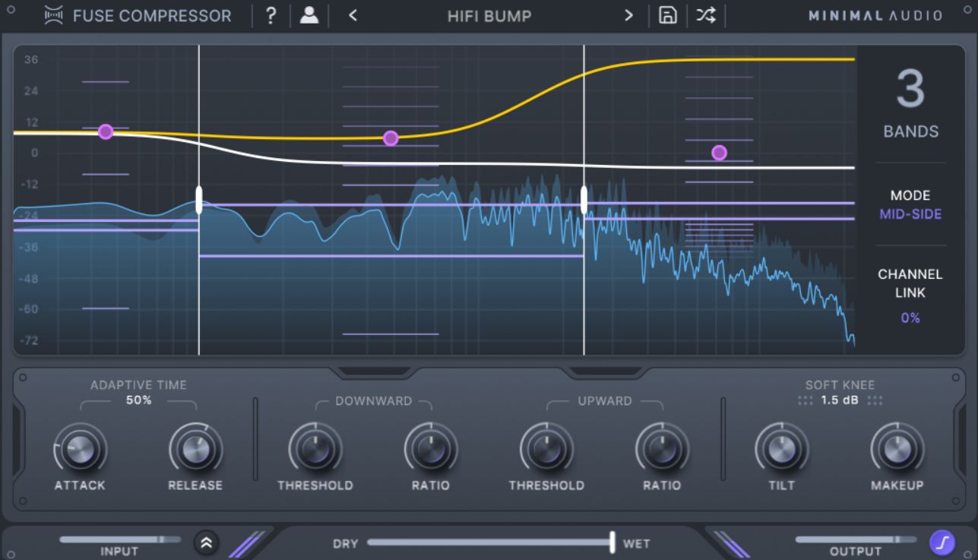Screen dimensions: 978x560
Task: Click the Minimal Audio brand logo
Action: click(875, 15)
